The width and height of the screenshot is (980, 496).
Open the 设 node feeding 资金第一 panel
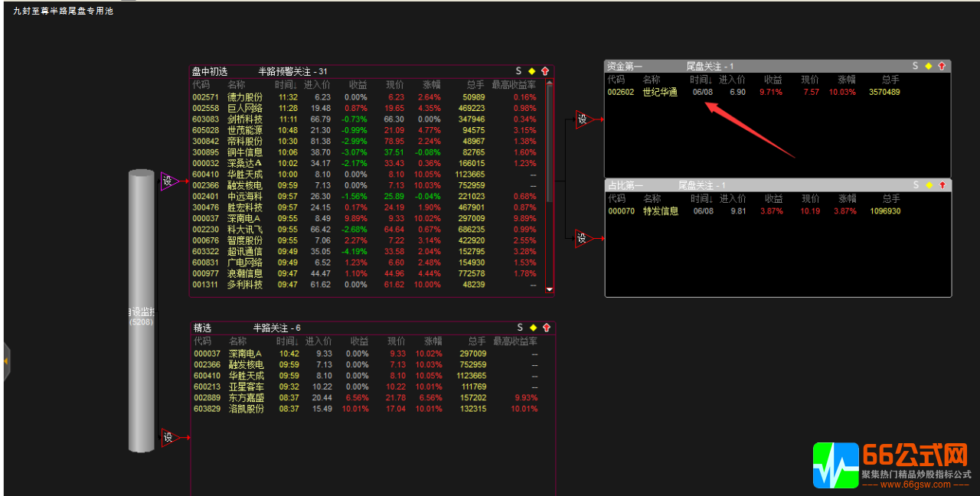[583, 119]
